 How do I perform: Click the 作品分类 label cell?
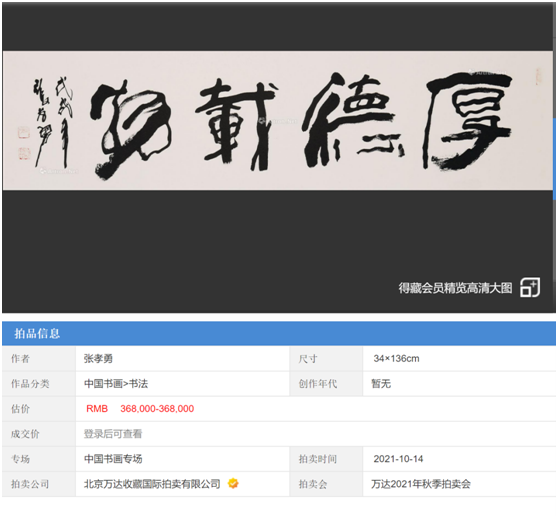(x=39, y=384)
